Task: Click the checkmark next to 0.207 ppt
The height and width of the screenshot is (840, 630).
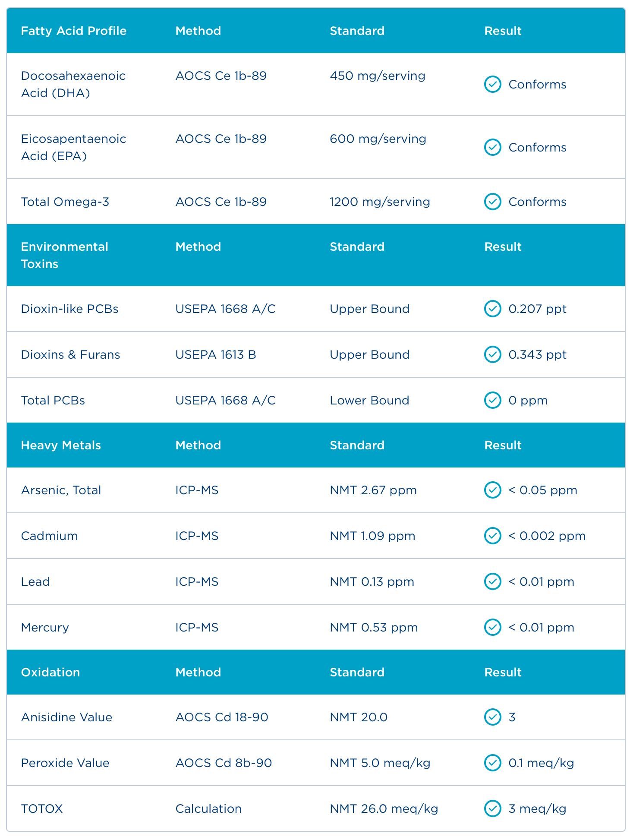Action: coord(492,309)
